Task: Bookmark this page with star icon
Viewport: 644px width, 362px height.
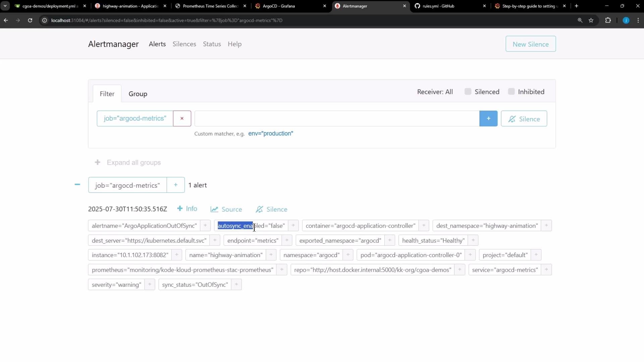Action: coord(591,20)
